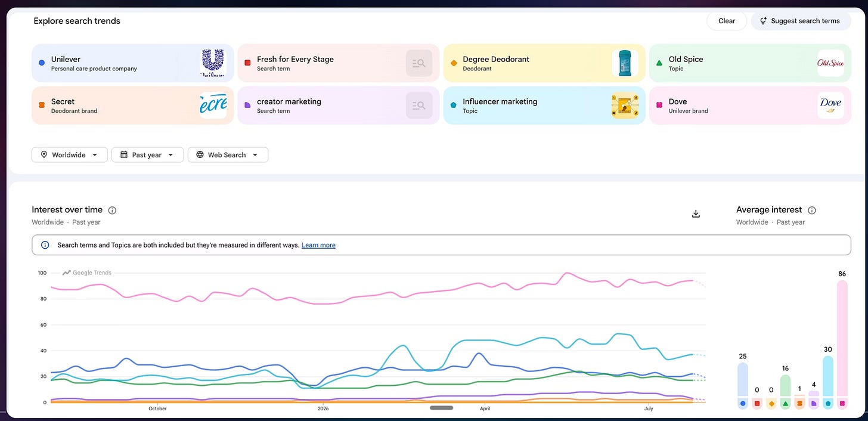Click the Dove brand logo icon
The image size is (868, 421).
(830, 106)
